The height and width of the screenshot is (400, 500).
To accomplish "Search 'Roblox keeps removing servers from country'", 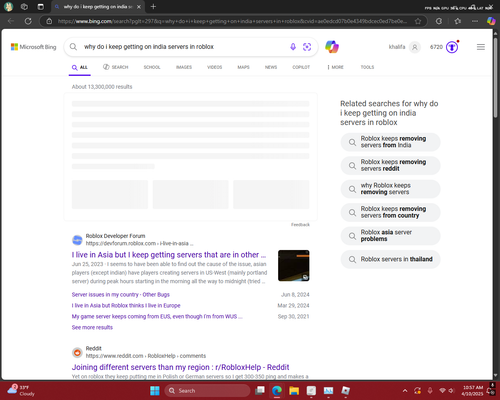I will 390,212.
